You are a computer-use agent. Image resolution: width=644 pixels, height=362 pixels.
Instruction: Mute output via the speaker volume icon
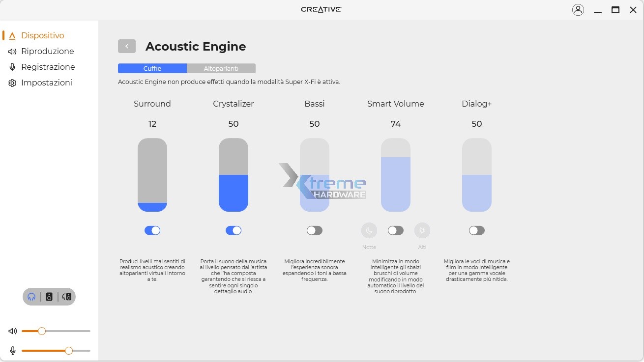coord(13,331)
